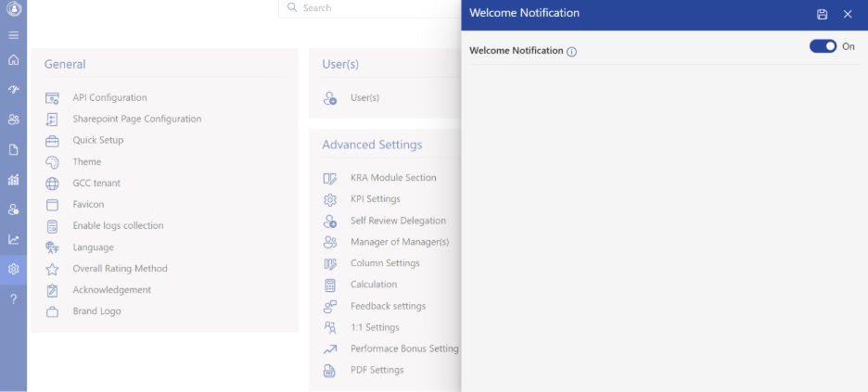Click the Calculation calculator icon

click(x=330, y=285)
